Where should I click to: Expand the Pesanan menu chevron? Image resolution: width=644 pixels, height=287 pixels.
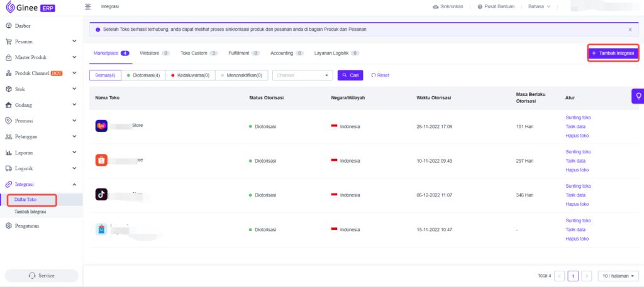(74, 41)
